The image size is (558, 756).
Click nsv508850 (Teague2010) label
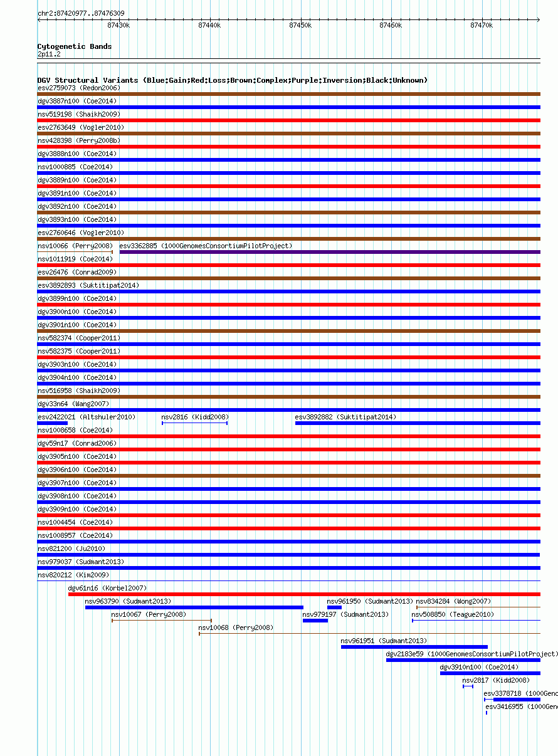453,614
